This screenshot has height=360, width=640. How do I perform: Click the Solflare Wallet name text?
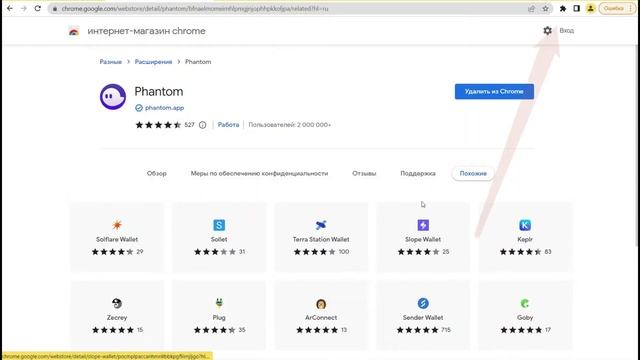click(x=117, y=240)
